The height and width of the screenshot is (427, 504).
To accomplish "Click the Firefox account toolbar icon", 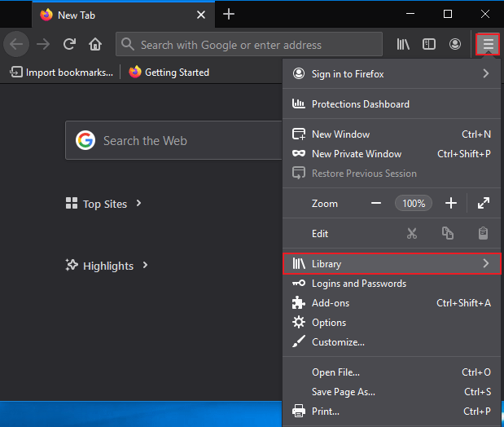I will point(455,44).
